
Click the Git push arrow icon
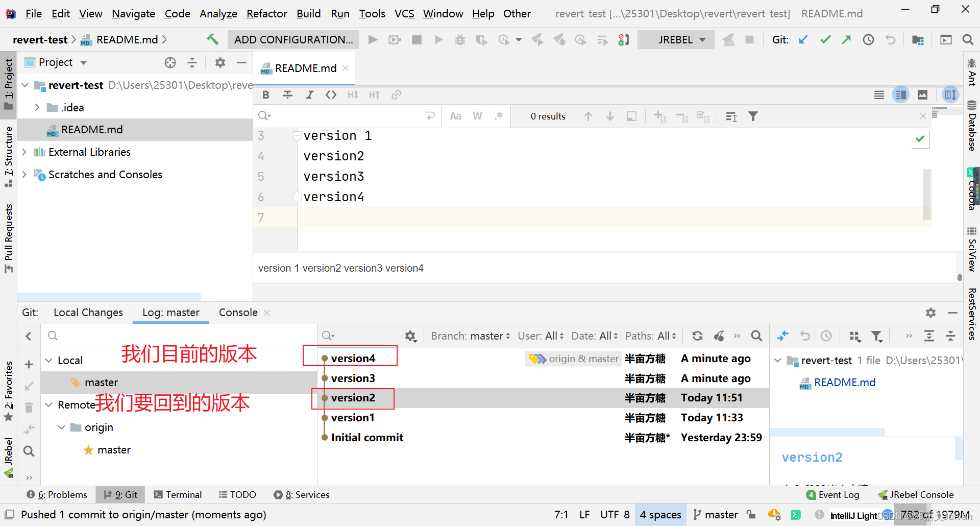click(x=847, y=39)
